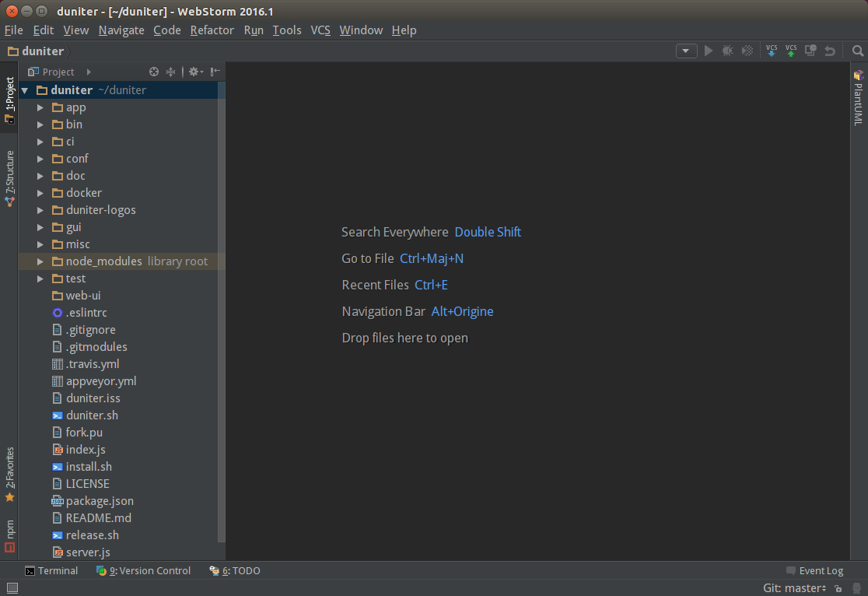Click the lock icon in status bar
The width and height of the screenshot is (868, 596).
pos(838,588)
